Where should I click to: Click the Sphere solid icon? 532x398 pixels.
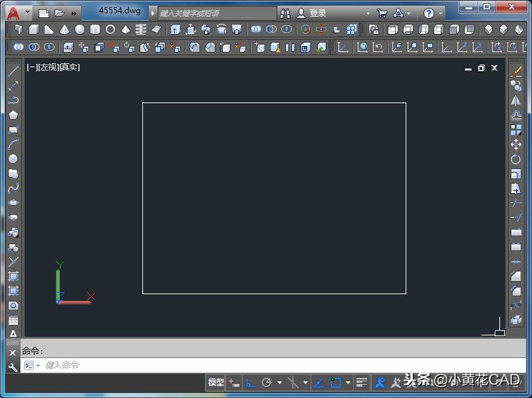tap(80, 30)
